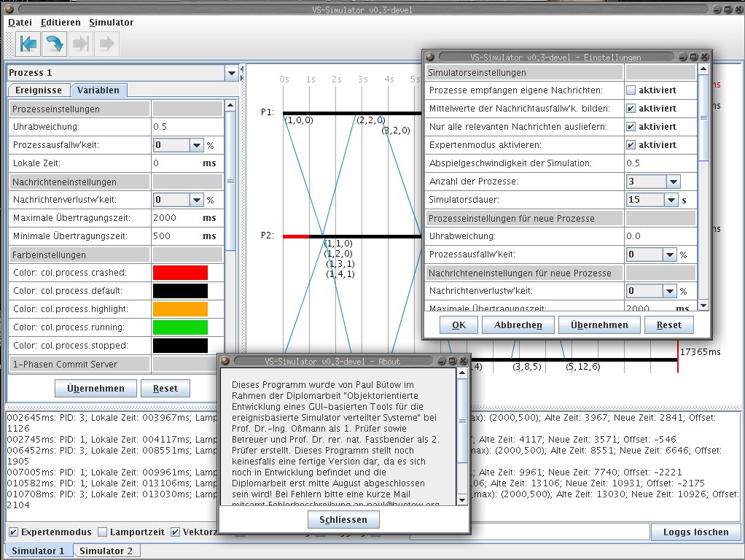
Task: Click the Einstellungen window menu icon
Action: pos(430,57)
